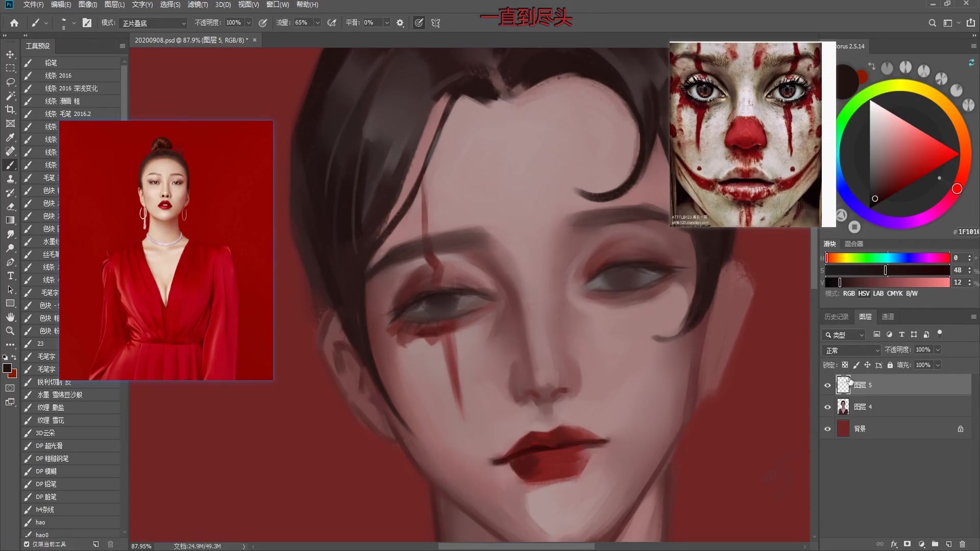Hide the 背景 layer
This screenshot has height=551, width=980.
827,429
